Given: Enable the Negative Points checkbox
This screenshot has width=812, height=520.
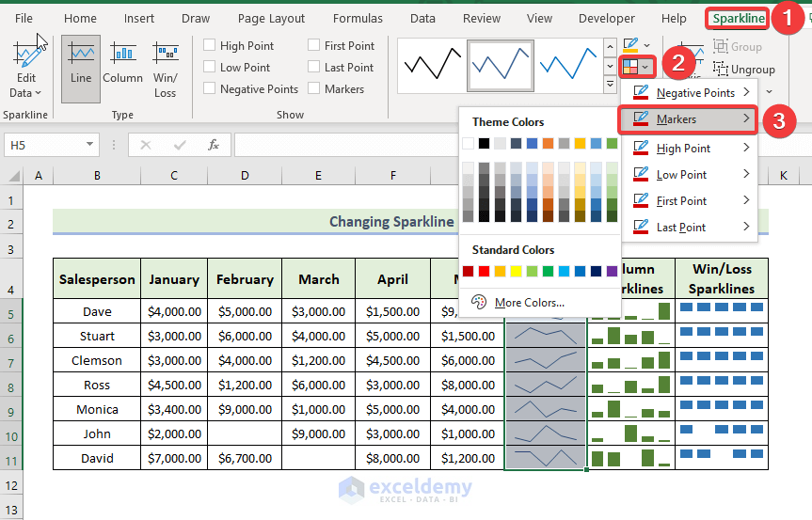Looking at the screenshot, I should (209, 89).
